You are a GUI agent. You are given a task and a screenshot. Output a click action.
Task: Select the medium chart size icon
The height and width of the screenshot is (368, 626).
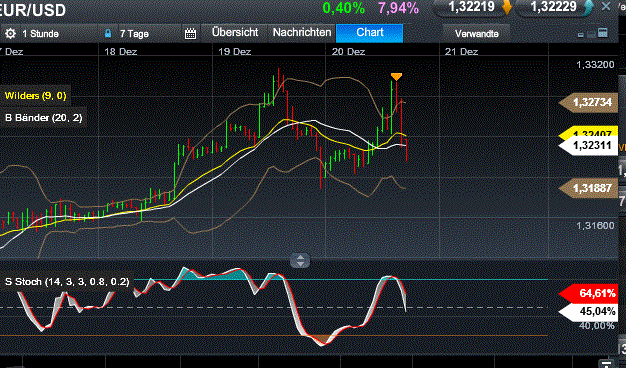point(591,34)
